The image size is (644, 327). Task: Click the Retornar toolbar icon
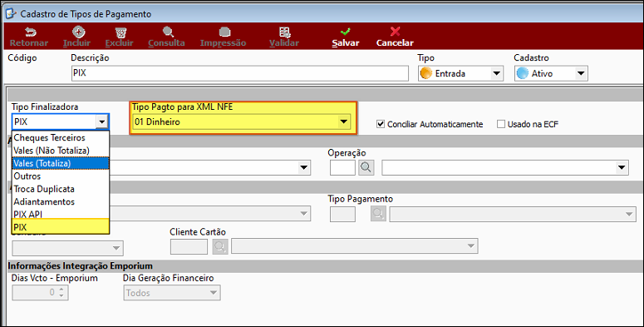point(30,32)
